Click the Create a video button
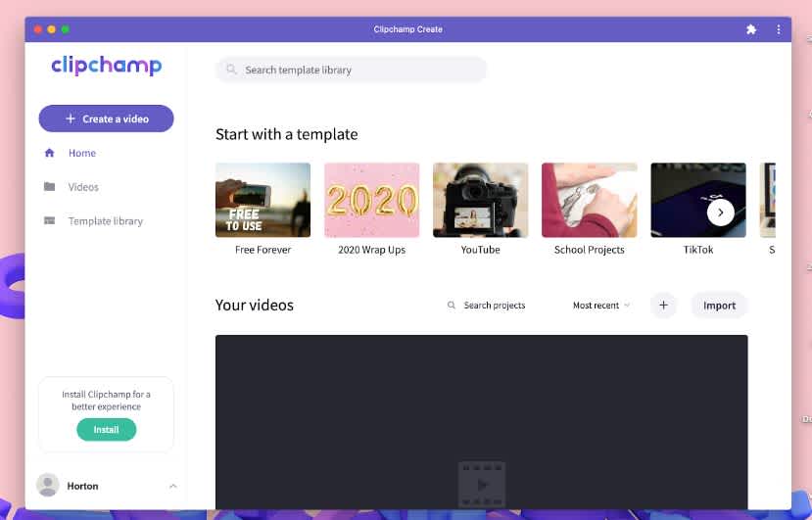 [x=106, y=118]
